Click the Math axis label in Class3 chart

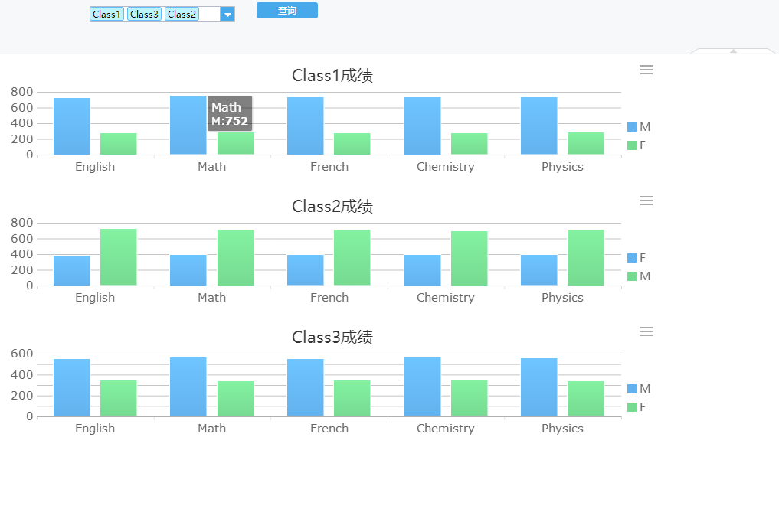[211, 429]
